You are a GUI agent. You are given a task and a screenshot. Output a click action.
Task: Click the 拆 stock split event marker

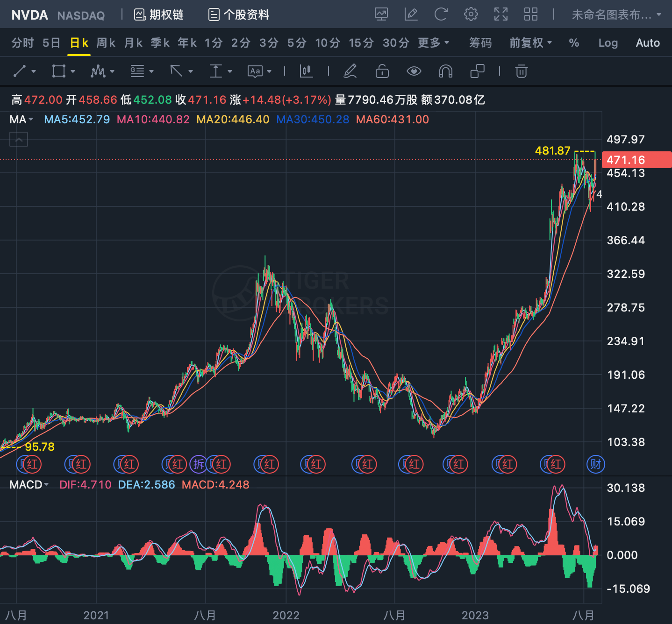point(199,464)
